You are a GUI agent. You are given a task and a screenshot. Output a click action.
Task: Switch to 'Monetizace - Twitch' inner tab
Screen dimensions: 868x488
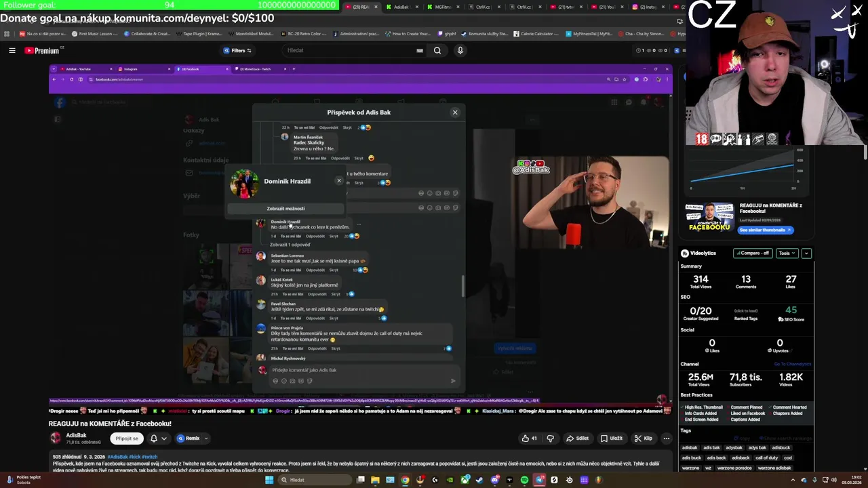coord(260,69)
